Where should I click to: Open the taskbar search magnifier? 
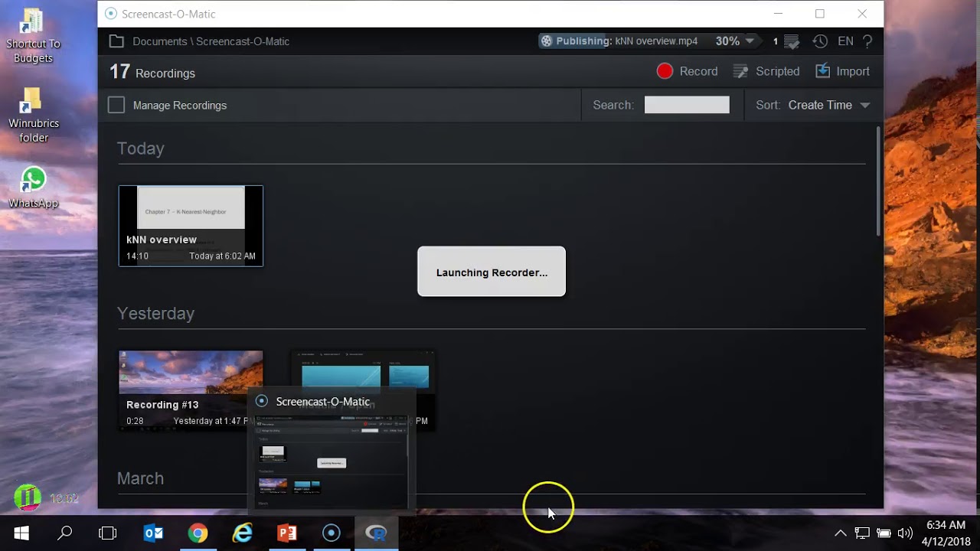click(x=65, y=533)
